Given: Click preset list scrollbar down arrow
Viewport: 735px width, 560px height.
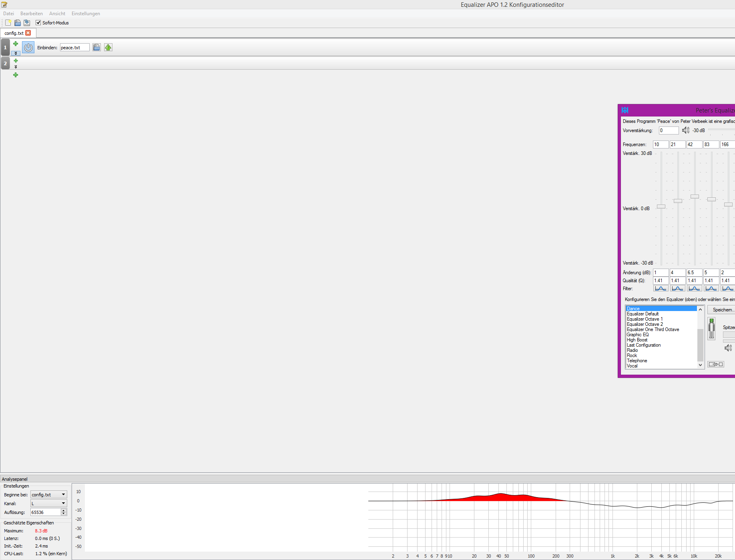Looking at the screenshot, I should pyautogui.click(x=700, y=365).
